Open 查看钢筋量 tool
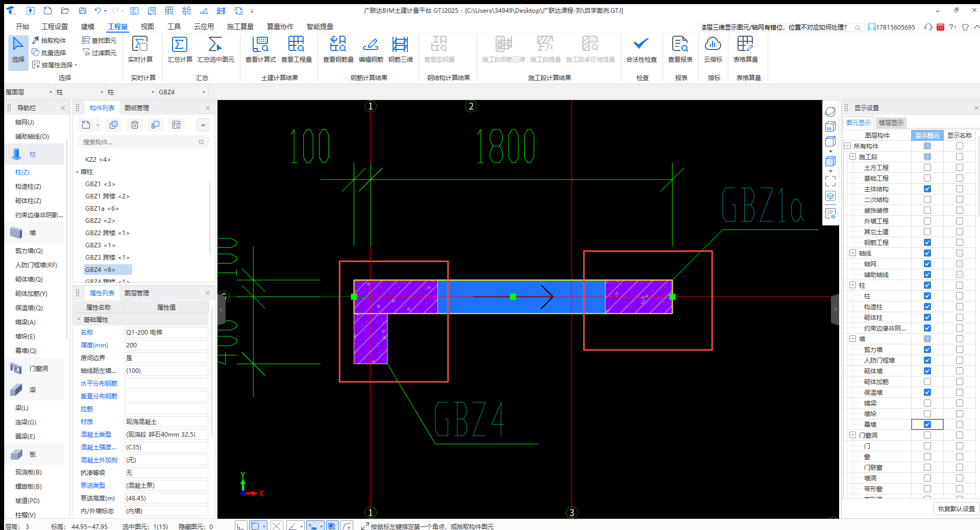The width and height of the screenshot is (980, 530). [x=338, y=50]
